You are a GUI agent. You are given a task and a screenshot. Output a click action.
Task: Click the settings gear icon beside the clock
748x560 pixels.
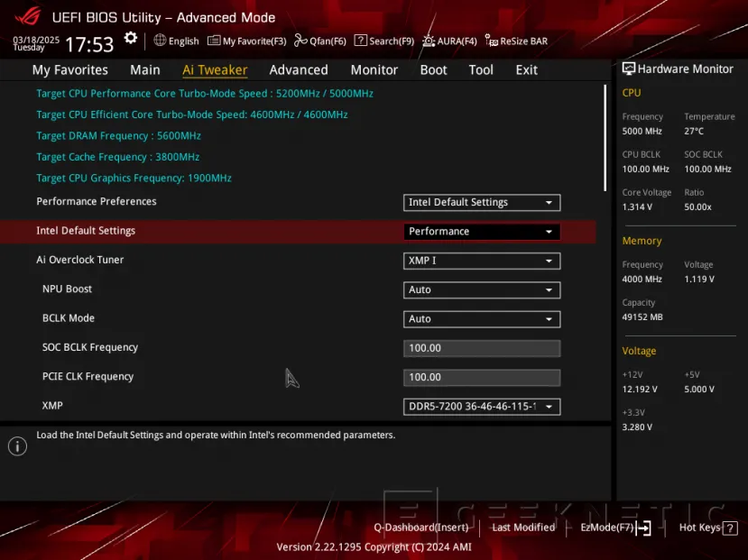click(130, 38)
